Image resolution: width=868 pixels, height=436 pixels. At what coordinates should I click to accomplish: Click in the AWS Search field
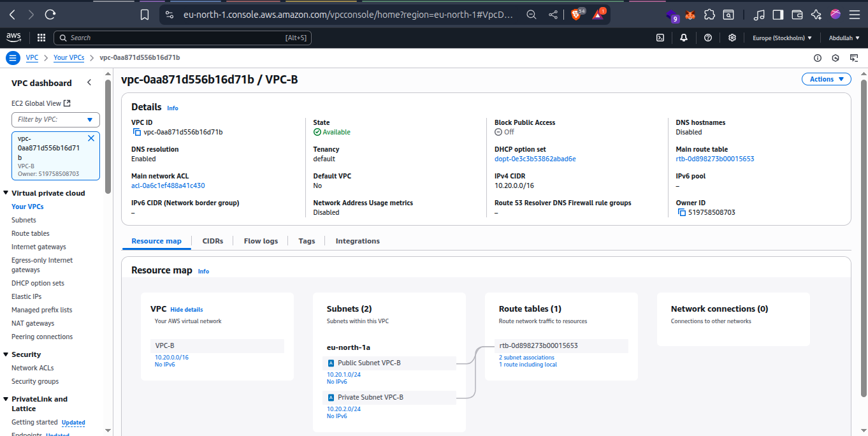click(182, 38)
